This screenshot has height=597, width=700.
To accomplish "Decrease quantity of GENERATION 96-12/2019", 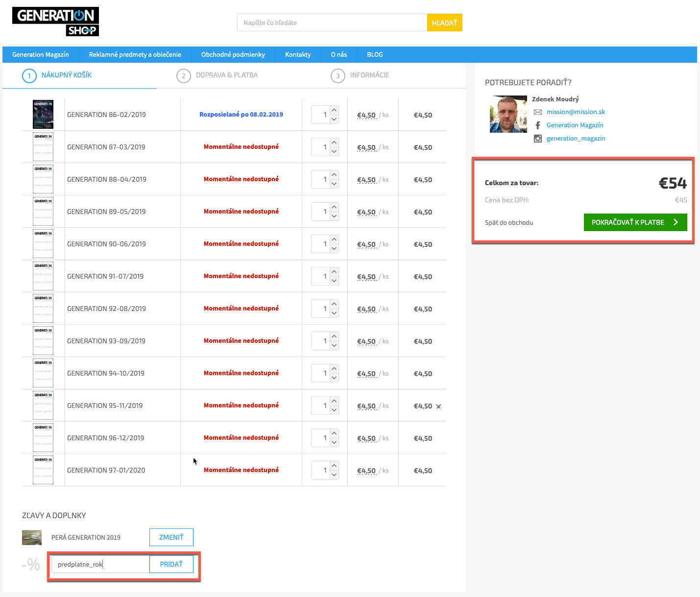I will point(334,443).
